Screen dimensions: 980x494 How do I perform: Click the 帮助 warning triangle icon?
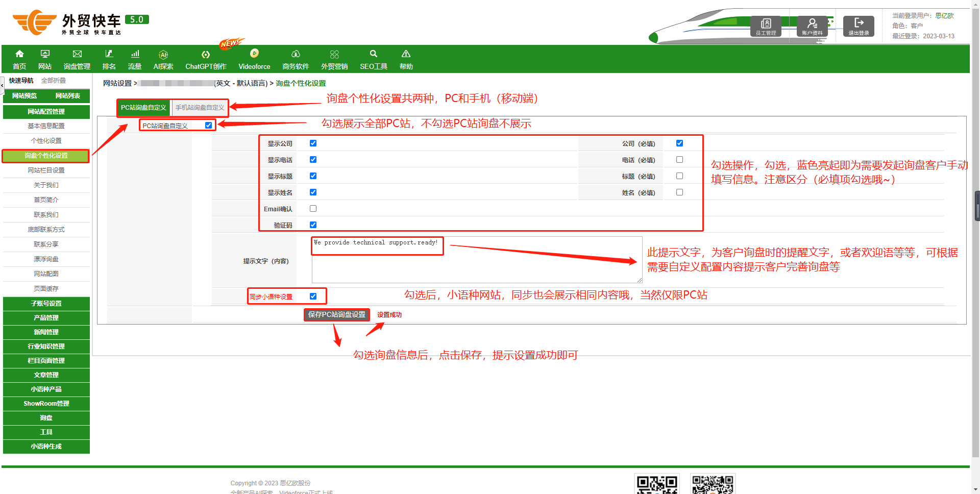point(406,54)
